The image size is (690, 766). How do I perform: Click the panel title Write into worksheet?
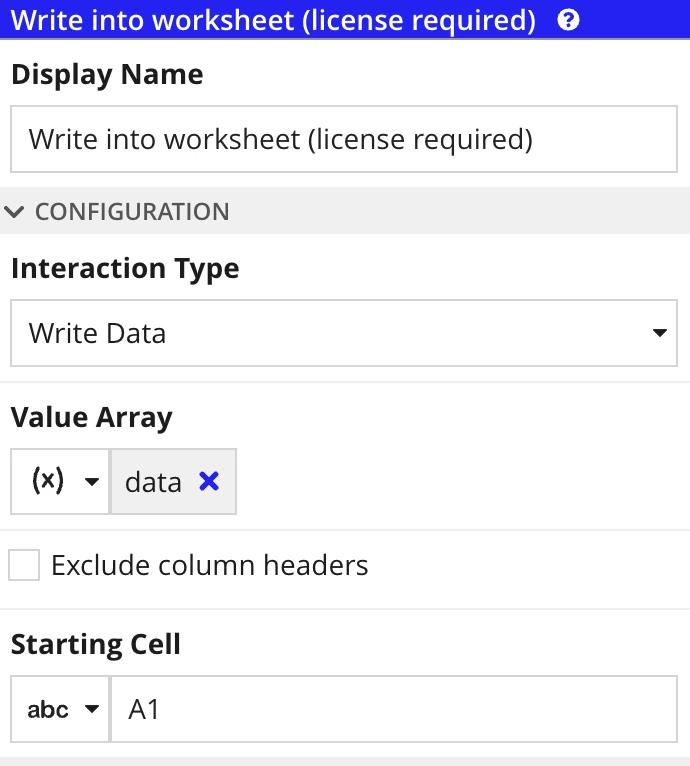tap(273, 21)
